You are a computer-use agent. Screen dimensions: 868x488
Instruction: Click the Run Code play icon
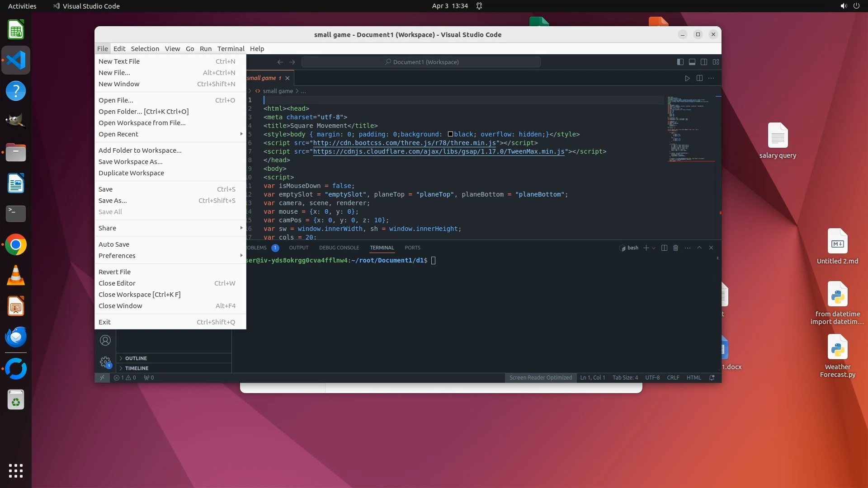tap(687, 78)
